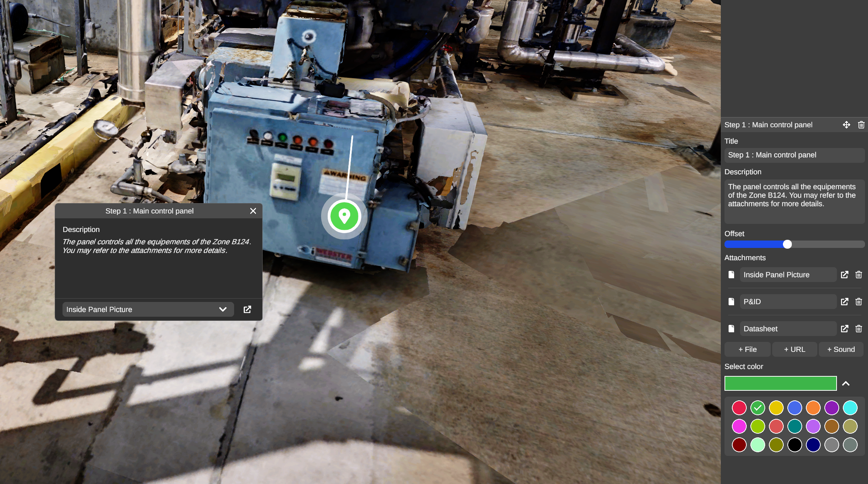Viewport: 868px width, 484px height.
Task: Click the Offset slider handle
Action: (x=787, y=244)
